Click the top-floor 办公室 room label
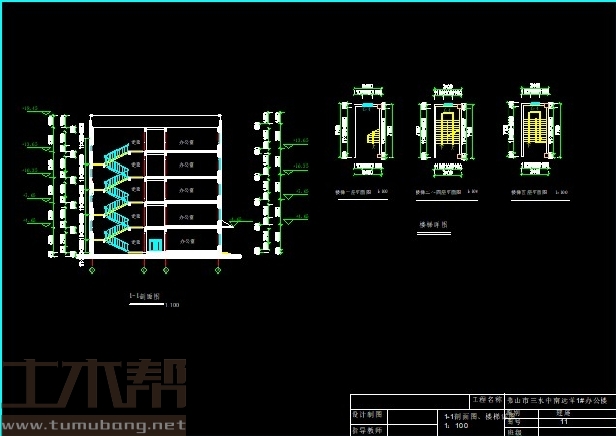The height and width of the screenshot is (436, 616). 185,142
